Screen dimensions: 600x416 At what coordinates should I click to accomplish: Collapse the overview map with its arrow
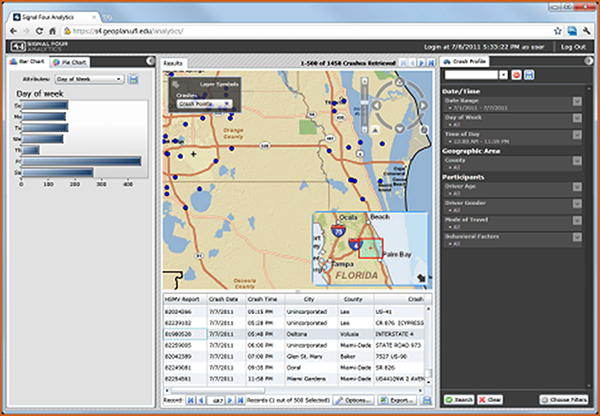pos(422,278)
